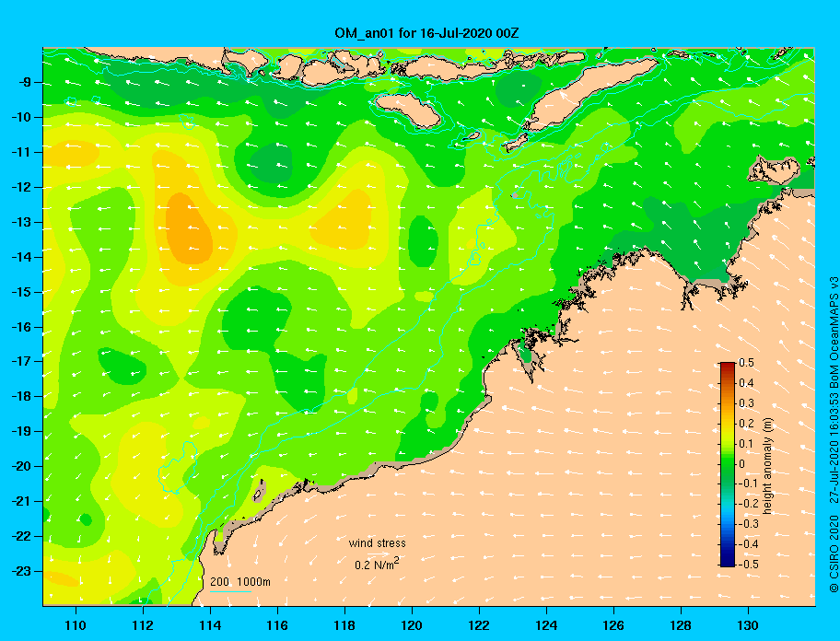Click latitude axis label -22
This screenshot has width=840, height=641.
click(x=22, y=536)
